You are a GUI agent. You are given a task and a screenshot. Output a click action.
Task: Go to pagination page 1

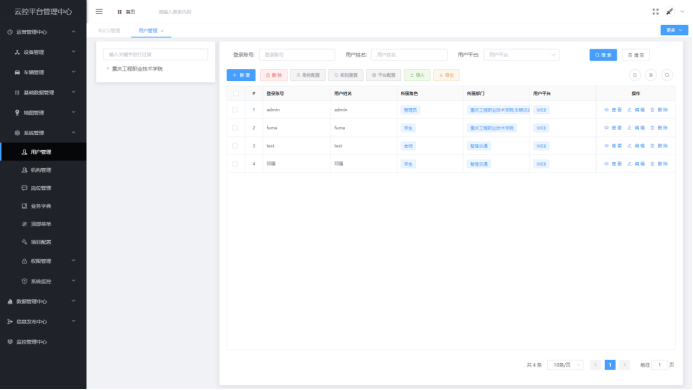pyautogui.click(x=610, y=365)
